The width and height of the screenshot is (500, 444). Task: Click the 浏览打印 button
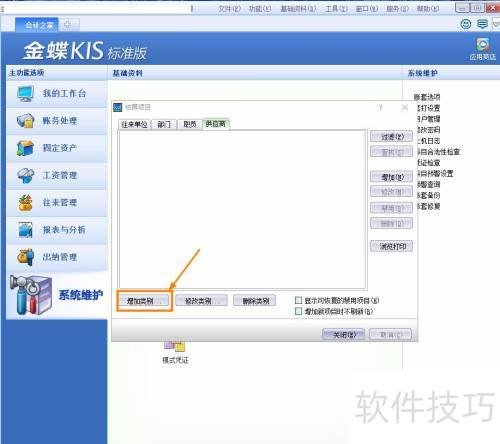[391, 246]
